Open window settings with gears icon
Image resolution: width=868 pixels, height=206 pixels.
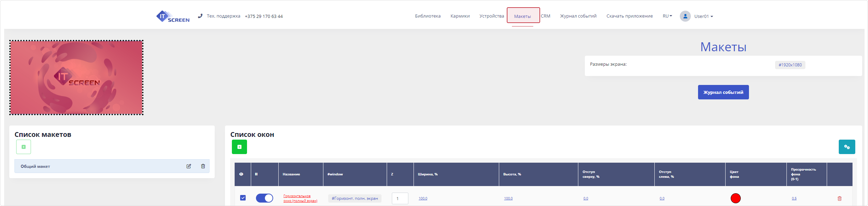click(x=847, y=147)
